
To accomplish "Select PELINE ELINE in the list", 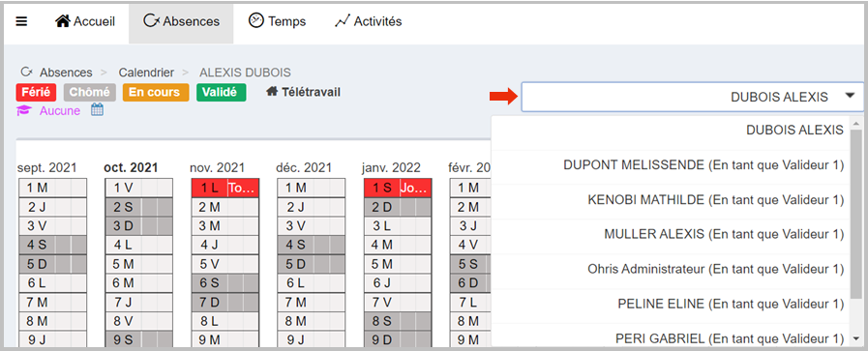I will [x=671, y=304].
